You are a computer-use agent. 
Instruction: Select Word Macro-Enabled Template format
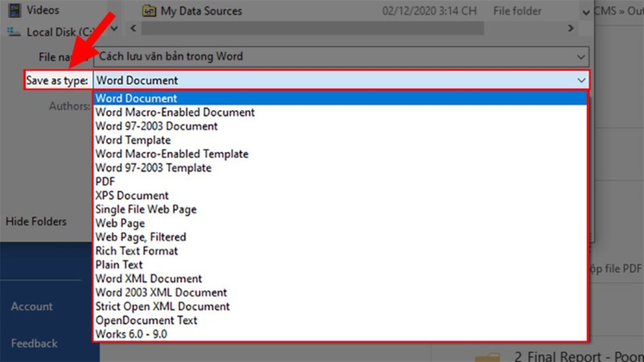[x=172, y=154]
